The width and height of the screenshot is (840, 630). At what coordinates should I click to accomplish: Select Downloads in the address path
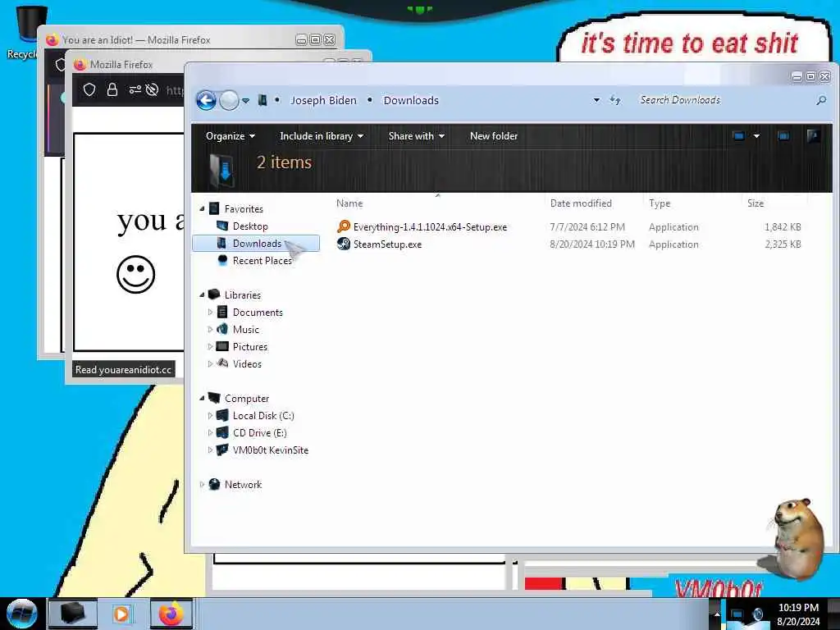(411, 100)
